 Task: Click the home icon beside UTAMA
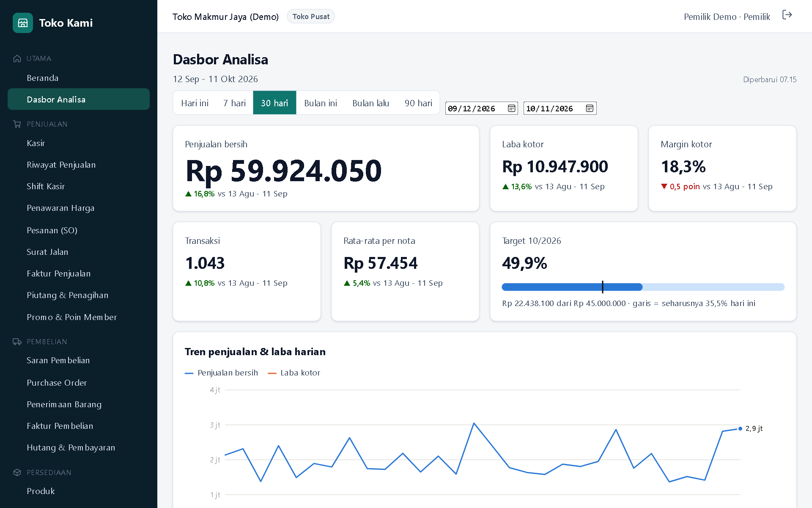[x=17, y=58]
